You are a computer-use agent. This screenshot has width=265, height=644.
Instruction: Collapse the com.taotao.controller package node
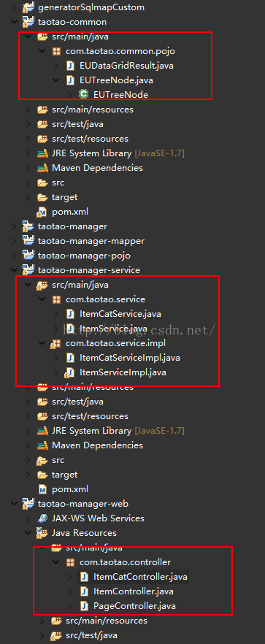tap(57, 562)
